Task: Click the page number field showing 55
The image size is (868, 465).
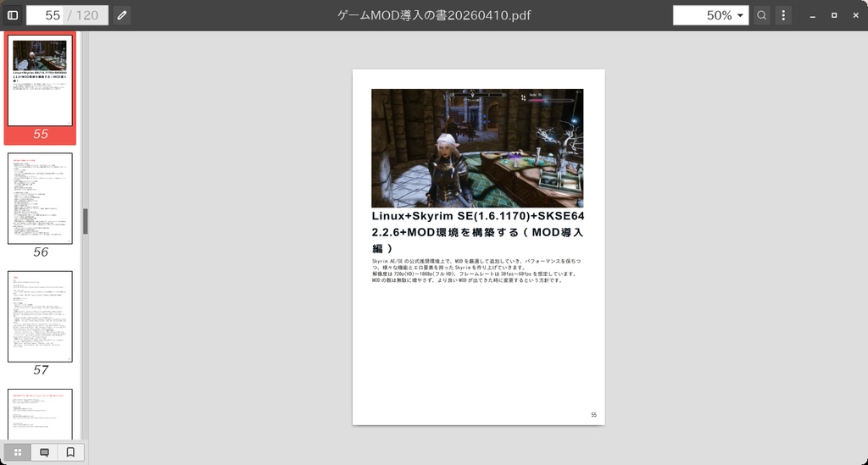Action: coord(46,15)
